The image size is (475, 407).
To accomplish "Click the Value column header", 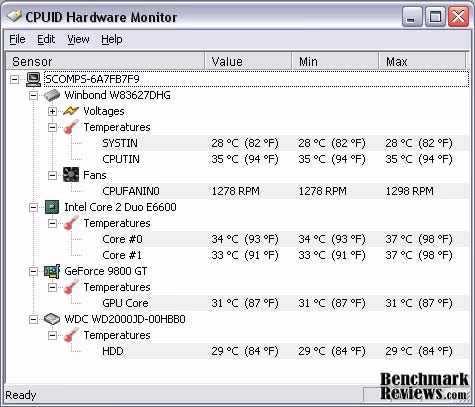I will (248, 61).
